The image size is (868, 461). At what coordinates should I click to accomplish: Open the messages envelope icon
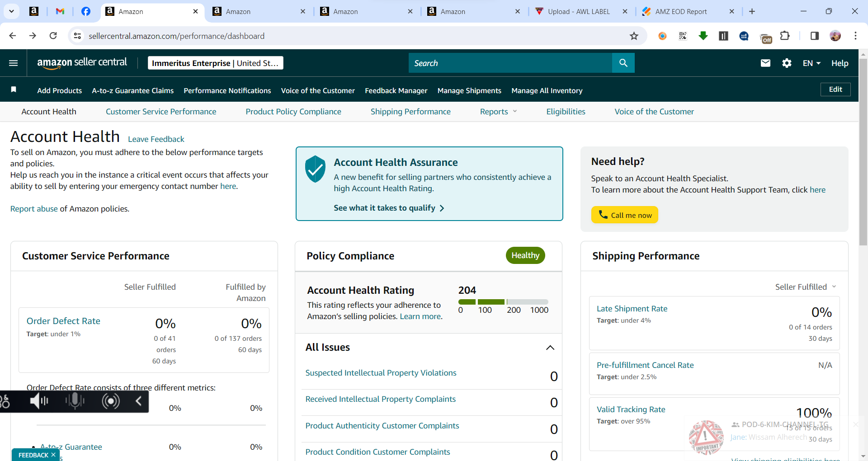click(765, 63)
